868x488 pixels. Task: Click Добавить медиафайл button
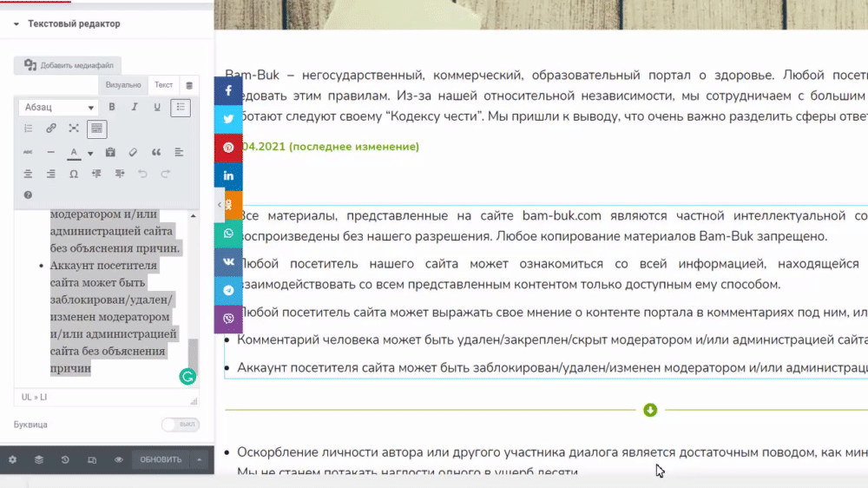point(68,65)
